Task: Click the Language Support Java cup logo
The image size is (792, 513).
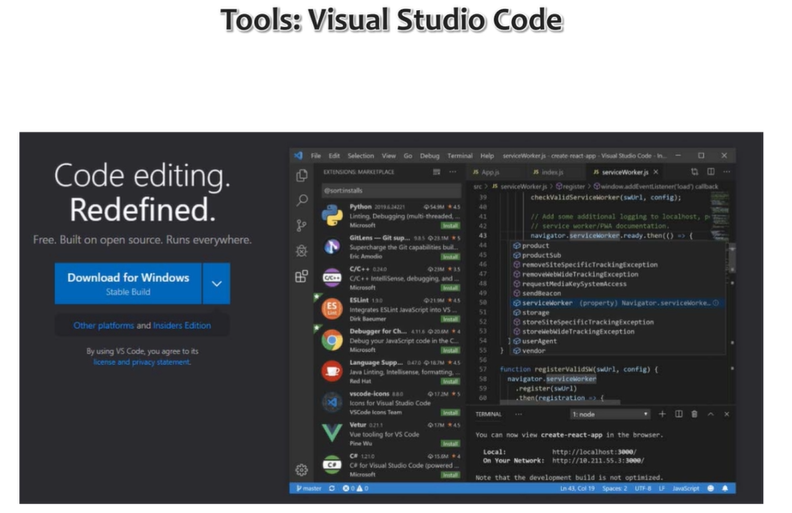Action: [x=332, y=371]
